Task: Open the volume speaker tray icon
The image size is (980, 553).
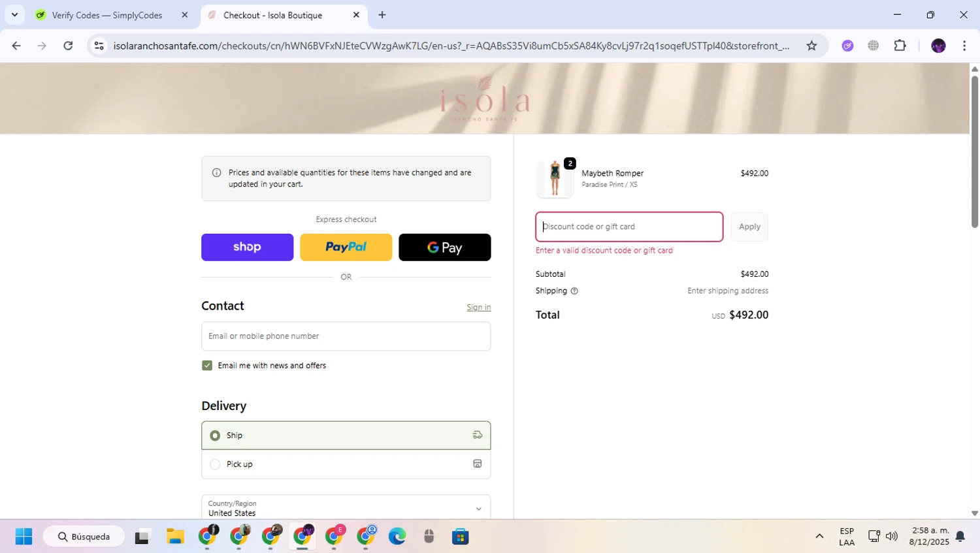Action: [892, 537]
